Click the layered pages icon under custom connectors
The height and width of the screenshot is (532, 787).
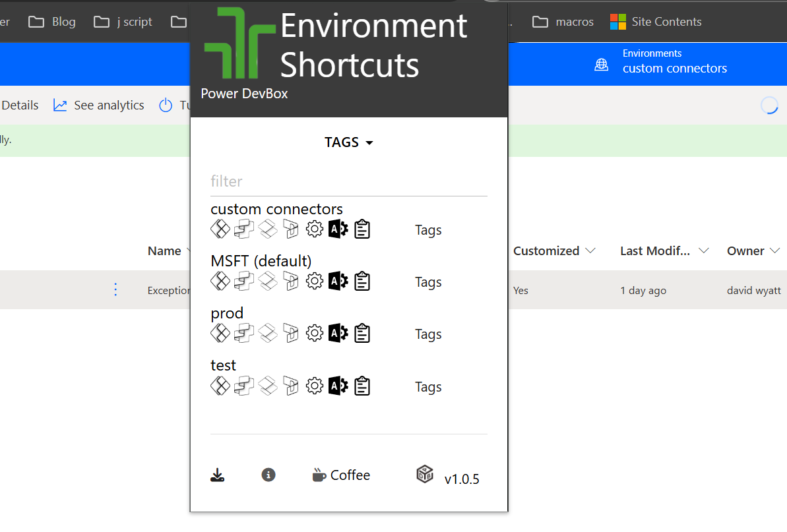268,229
